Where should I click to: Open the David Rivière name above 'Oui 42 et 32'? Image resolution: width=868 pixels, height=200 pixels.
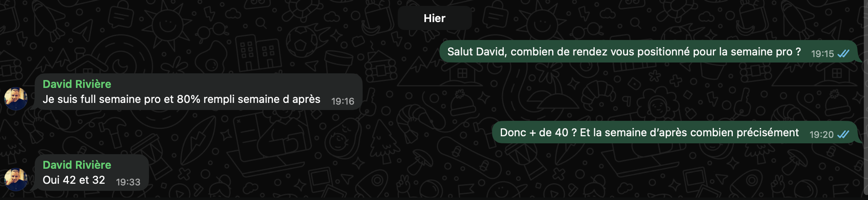point(77,165)
